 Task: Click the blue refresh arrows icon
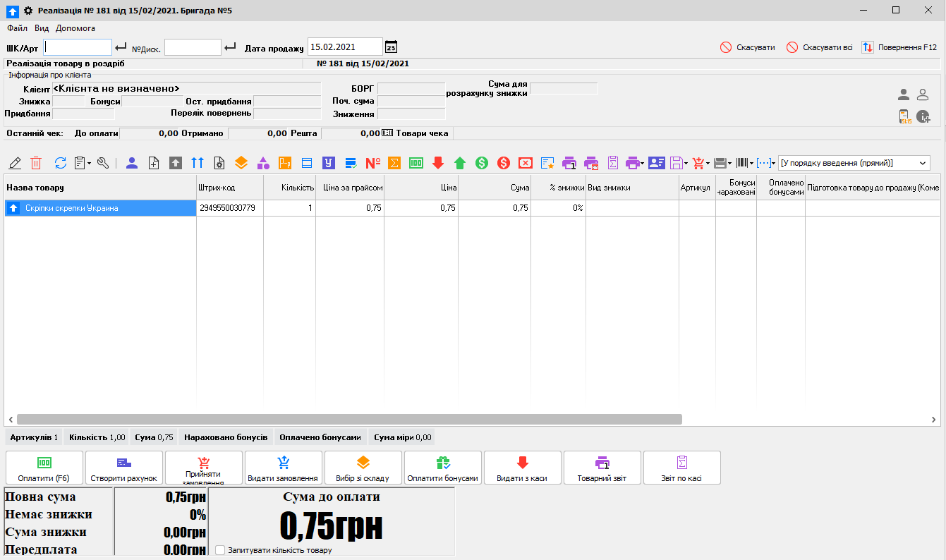60,163
